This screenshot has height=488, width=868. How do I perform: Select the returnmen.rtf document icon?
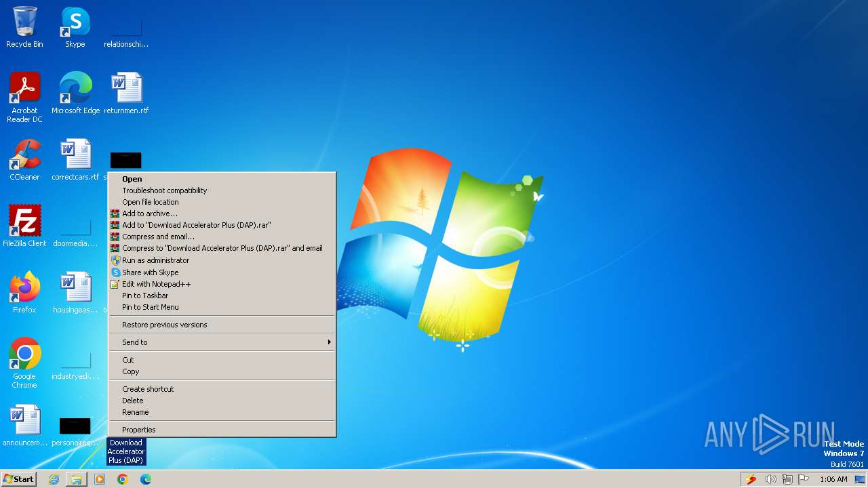point(126,94)
